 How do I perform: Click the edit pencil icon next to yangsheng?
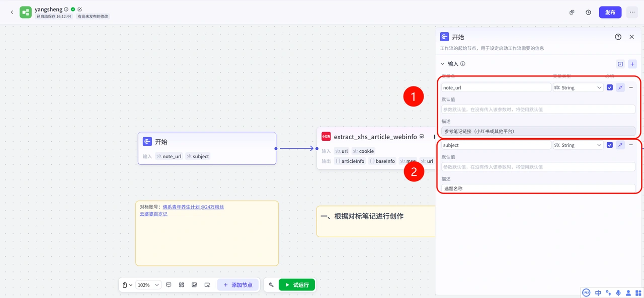(80, 9)
